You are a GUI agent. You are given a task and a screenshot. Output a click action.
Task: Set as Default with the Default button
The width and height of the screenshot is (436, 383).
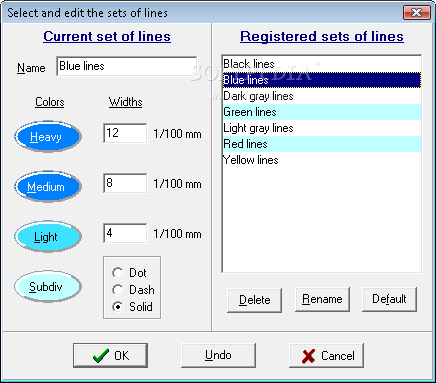(389, 299)
